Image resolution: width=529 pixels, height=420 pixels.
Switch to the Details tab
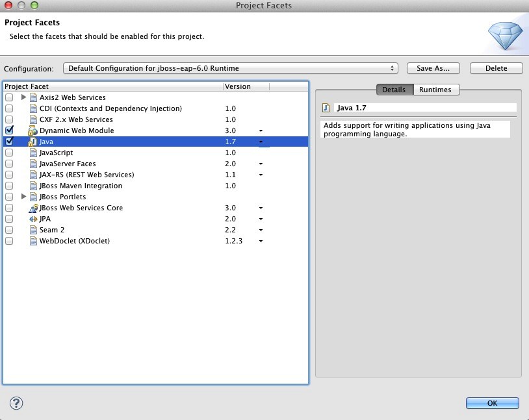point(394,90)
